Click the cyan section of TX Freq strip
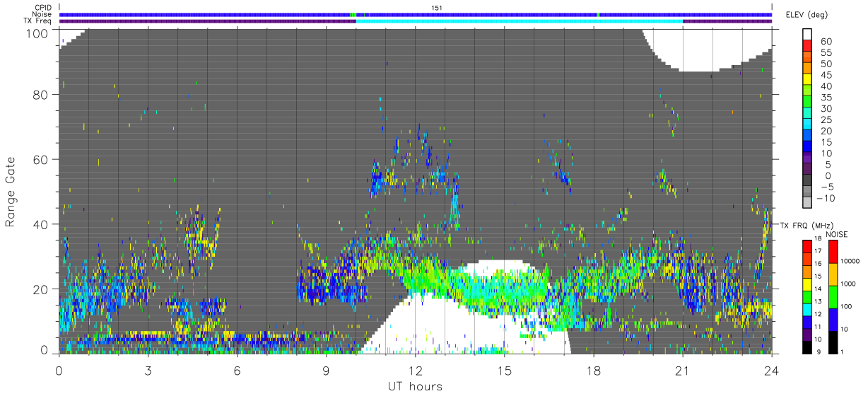 tap(520, 21)
